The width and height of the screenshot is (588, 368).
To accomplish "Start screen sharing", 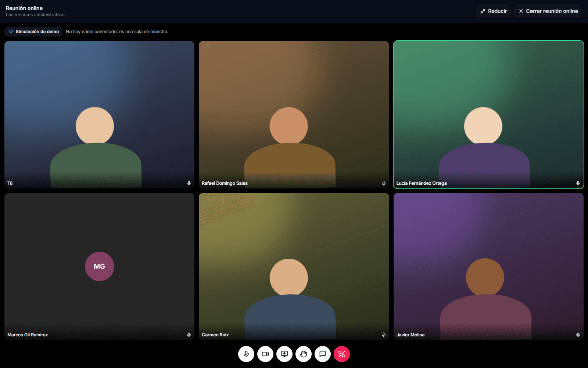I will tap(284, 354).
